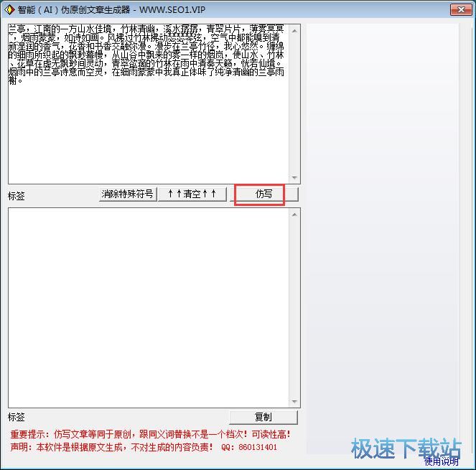Image resolution: width=476 pixels, height=470 pixels.
Task: Click the ↑↑清空↑↑ clear button
Action: [192, 194]
